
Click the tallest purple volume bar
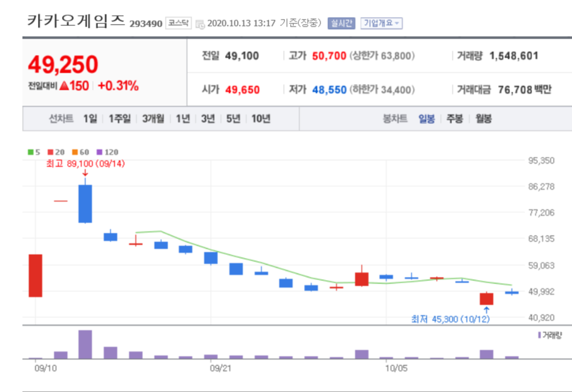click(x=85, y=345)
